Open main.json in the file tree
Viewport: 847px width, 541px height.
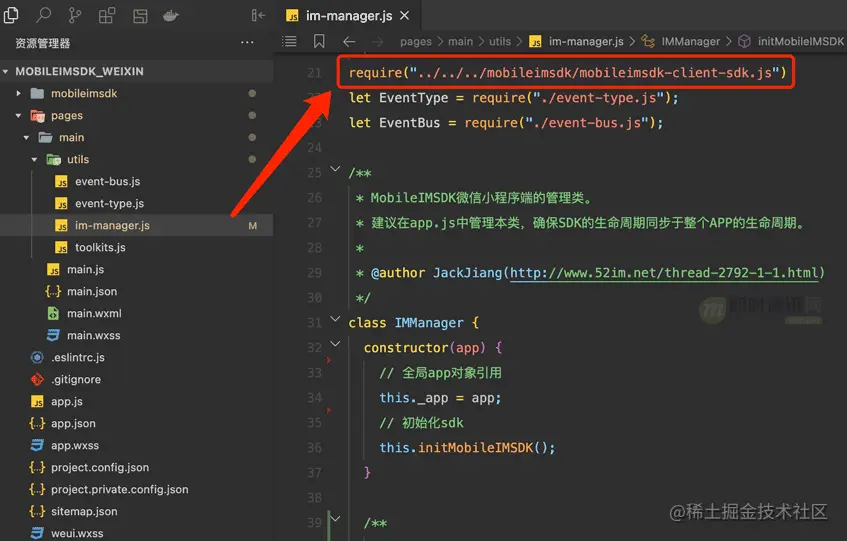pyautogui.click(x=92, y=292)
